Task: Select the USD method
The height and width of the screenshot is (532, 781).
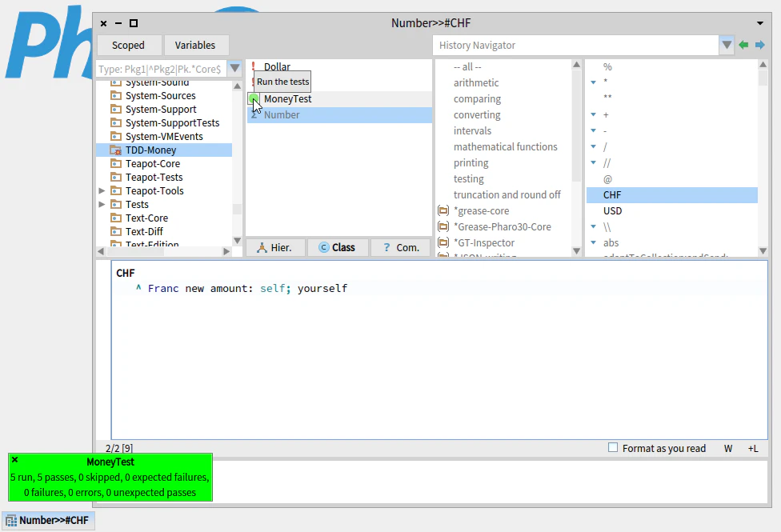Action: click(x=613, y=210)
